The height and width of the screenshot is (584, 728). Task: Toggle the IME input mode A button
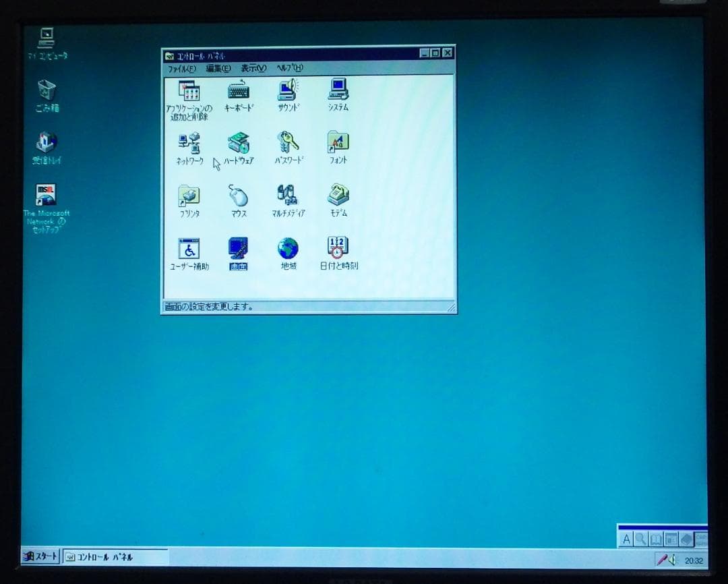[627, 539]
